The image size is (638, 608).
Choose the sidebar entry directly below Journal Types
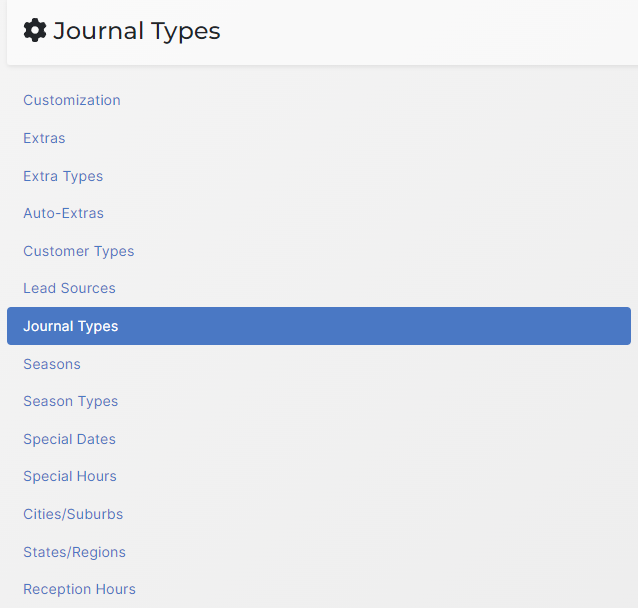(52, 364)
